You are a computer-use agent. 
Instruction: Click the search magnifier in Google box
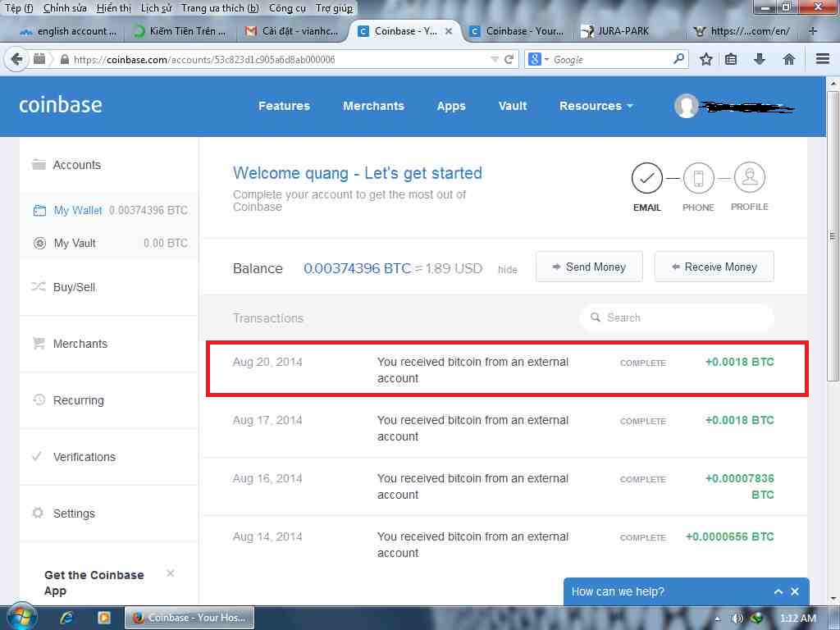pyautogui.click(x=678, y=58)
